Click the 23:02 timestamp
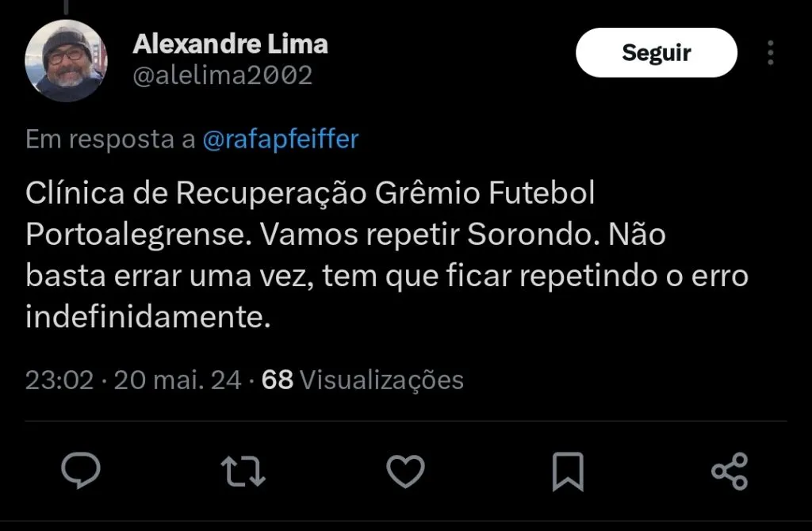Image resolution: width=812 pixels, height=531 pixels. 59,380
